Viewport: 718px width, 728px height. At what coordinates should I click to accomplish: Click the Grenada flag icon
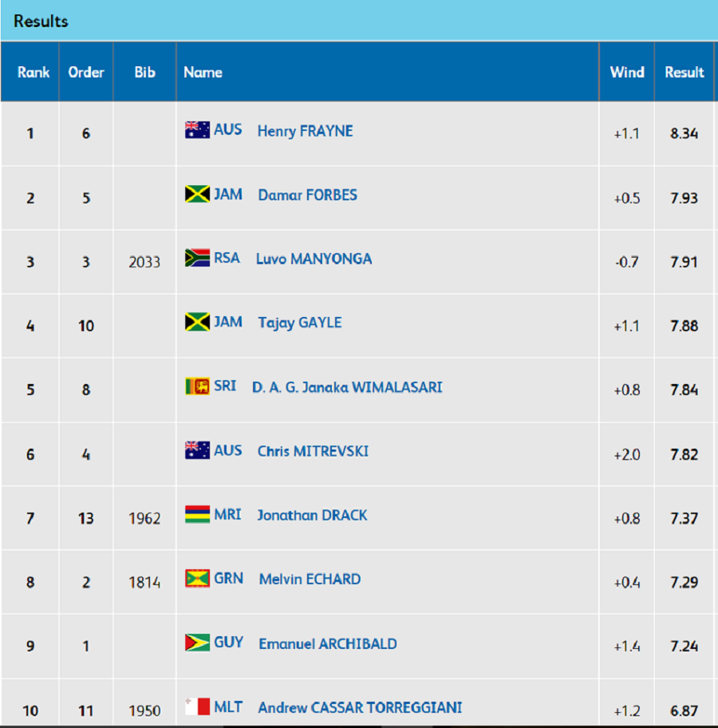point(197,579)
